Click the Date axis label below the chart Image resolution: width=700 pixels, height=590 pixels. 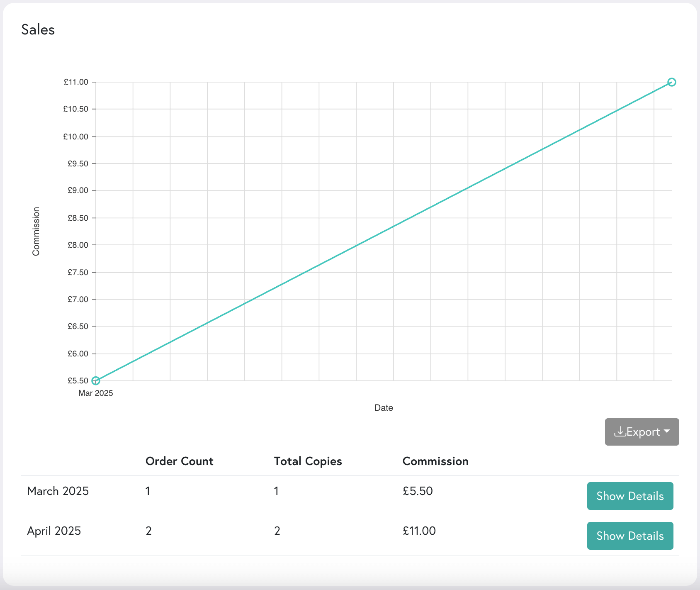384,407
